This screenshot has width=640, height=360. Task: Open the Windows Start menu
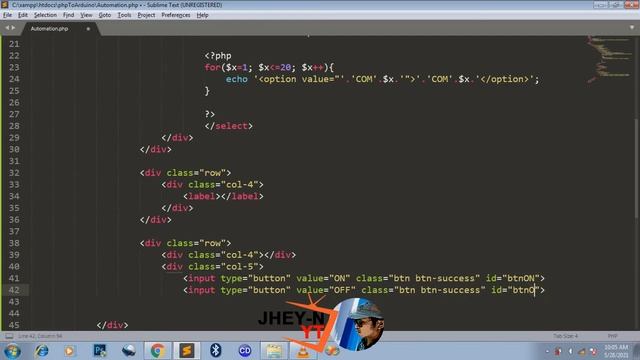[12, 351]
